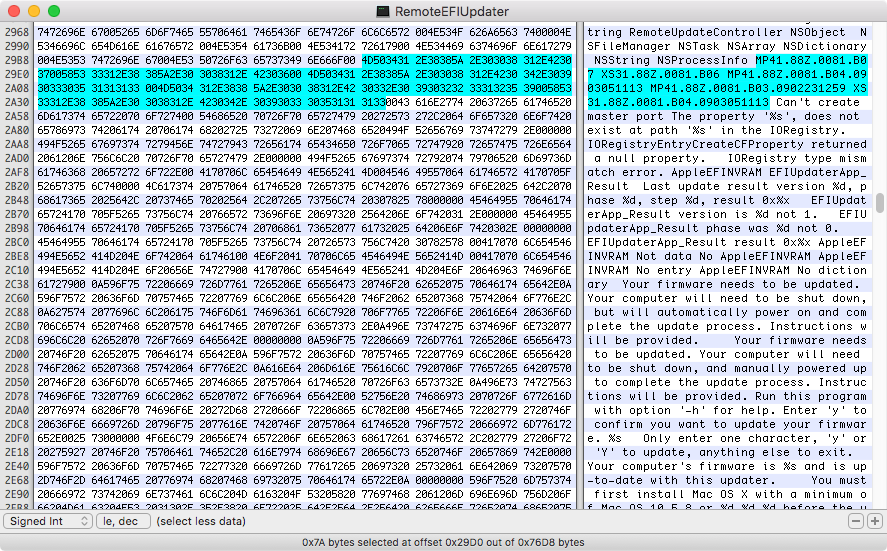Click line offset 2C38
Image resolution: width=887 pixels, height=551 pixels.
click(x=17, y=284)
